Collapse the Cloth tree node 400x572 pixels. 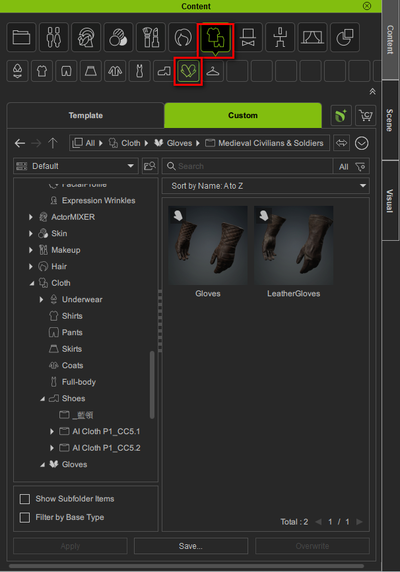[32, 283]
